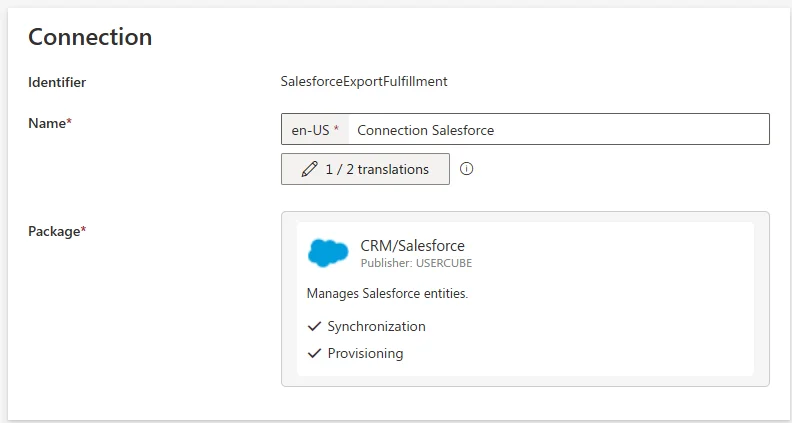Click the Provisioning feature label
This screenshot has height=423, width=792.
[x=365, y=353]
